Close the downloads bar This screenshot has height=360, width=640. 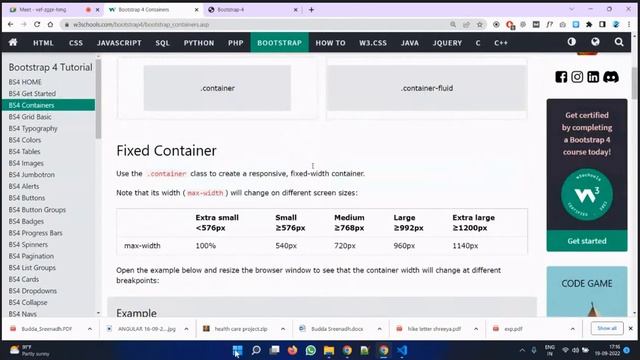631,328
